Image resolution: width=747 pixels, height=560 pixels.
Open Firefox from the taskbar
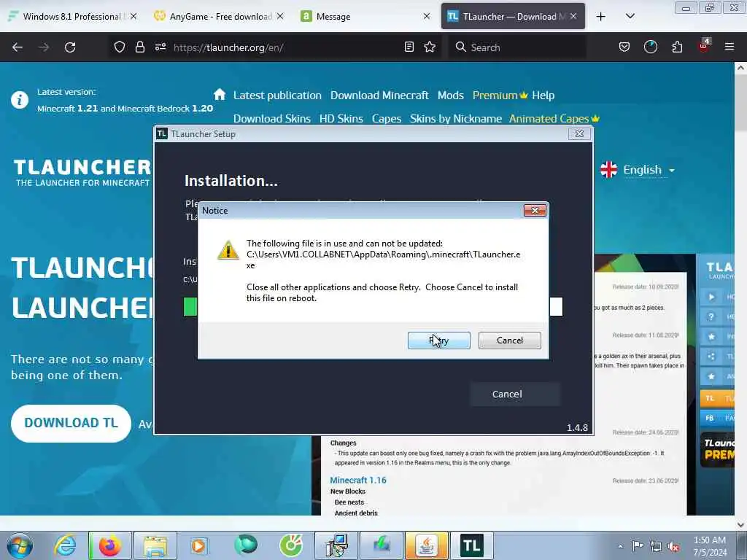[x=110, y=545]
